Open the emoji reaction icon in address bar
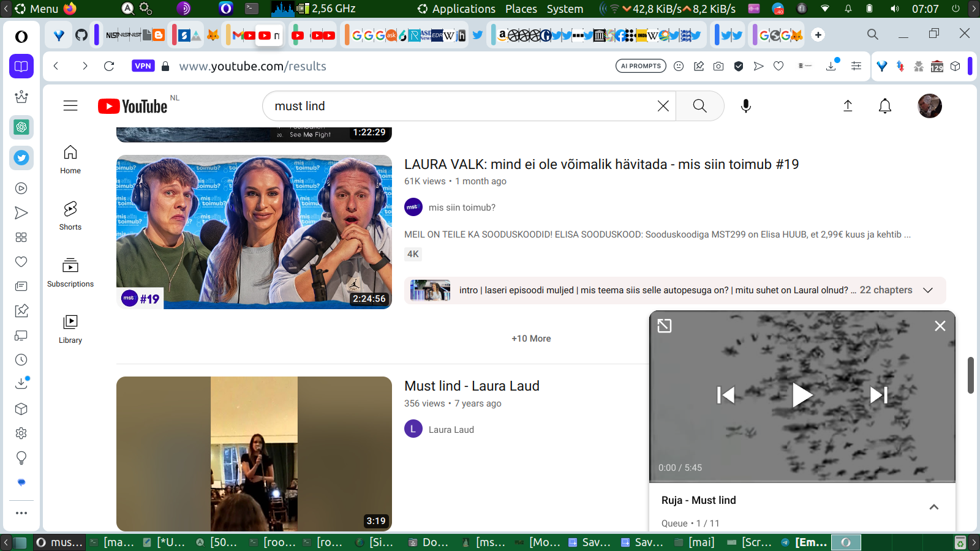Viewport: 980px width, 551px height. click(679, 66)
